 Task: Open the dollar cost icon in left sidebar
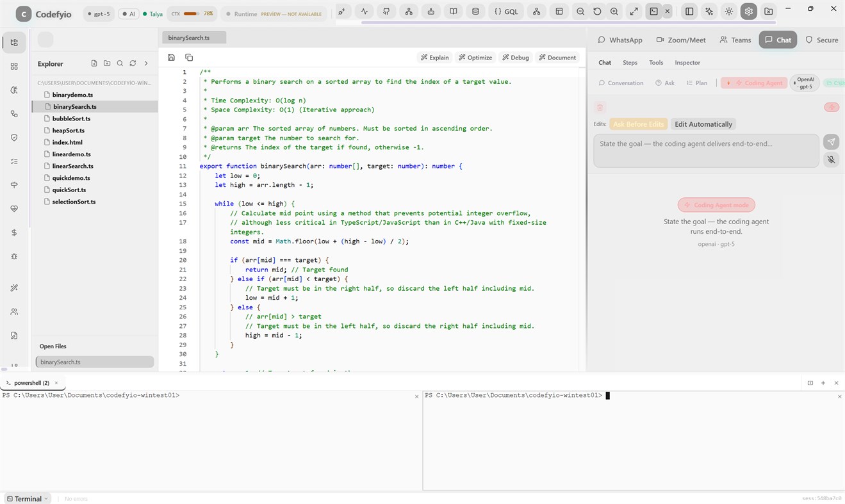click(14, 232)
